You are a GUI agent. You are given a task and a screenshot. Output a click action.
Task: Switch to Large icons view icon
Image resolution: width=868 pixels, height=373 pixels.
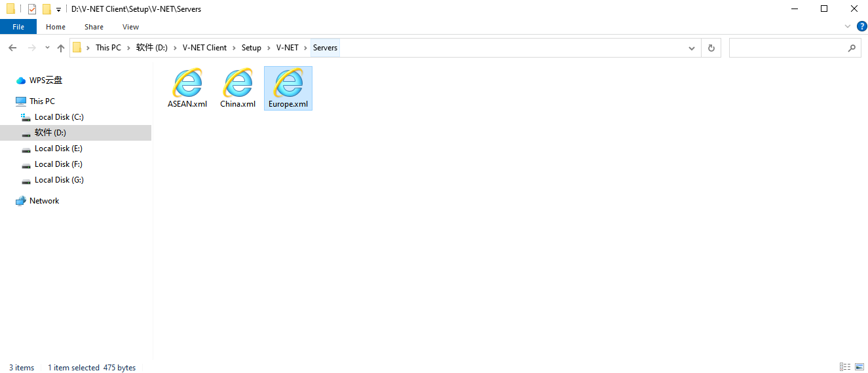859,367
